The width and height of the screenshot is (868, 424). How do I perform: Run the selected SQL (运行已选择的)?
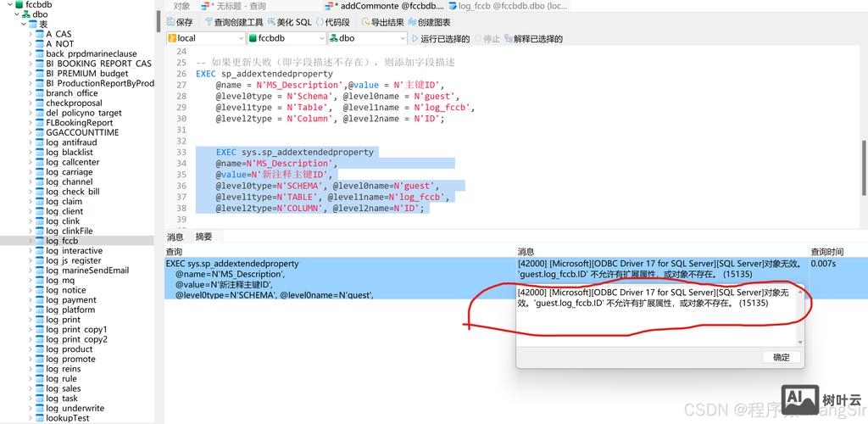pyautogui.click(x=441, y=39)
